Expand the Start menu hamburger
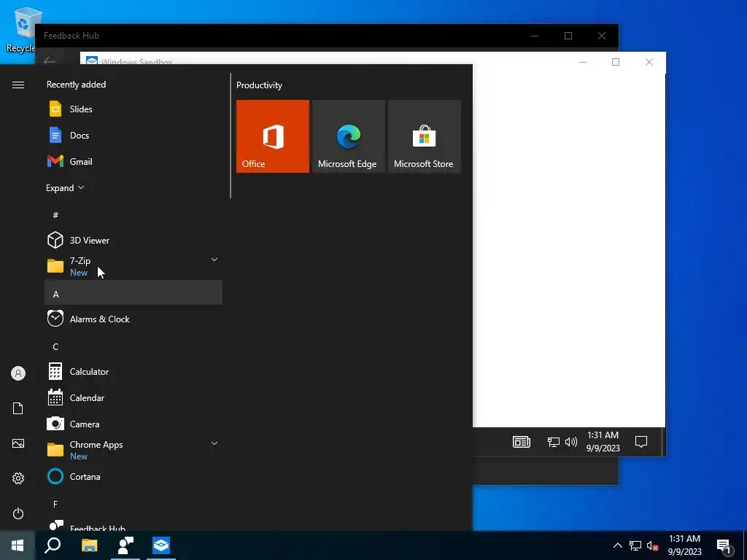This screenshot has height=560, width=747. pyautogui.click(x=18, y=85)
